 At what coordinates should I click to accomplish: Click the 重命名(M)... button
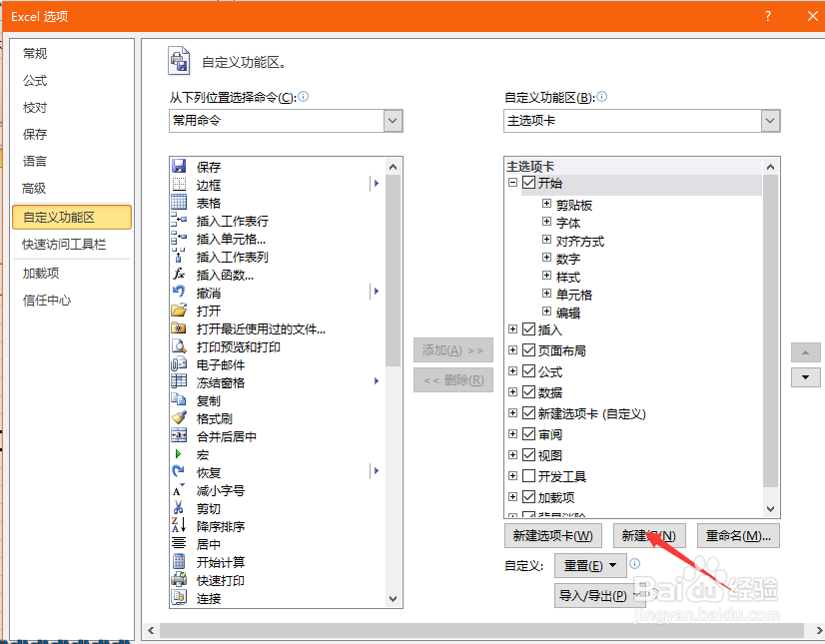[738, 535]
